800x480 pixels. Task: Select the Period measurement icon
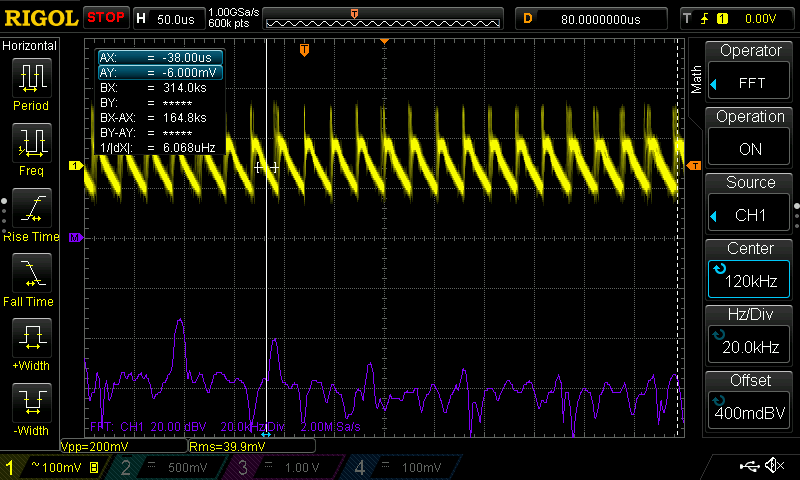tap(32, 78)
